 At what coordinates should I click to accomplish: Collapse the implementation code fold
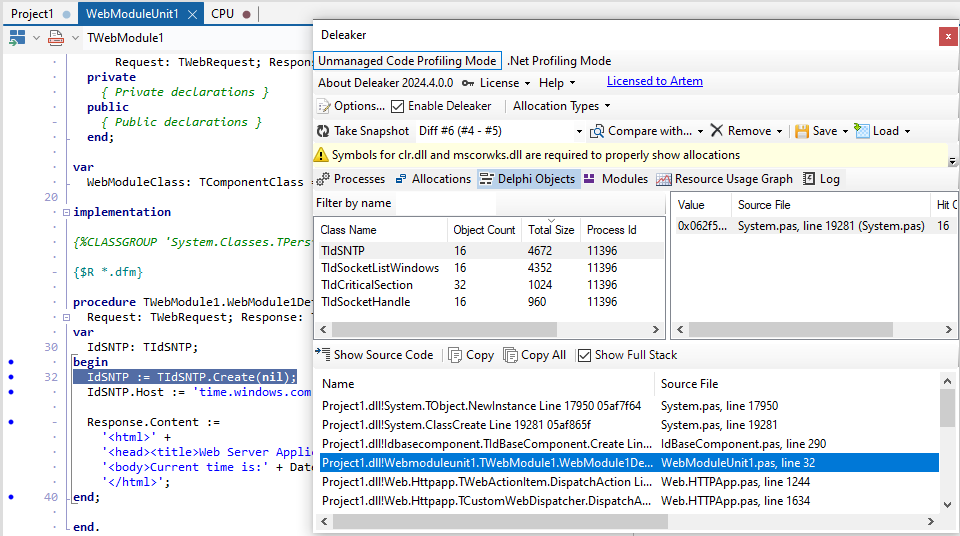tap(66, 213)
